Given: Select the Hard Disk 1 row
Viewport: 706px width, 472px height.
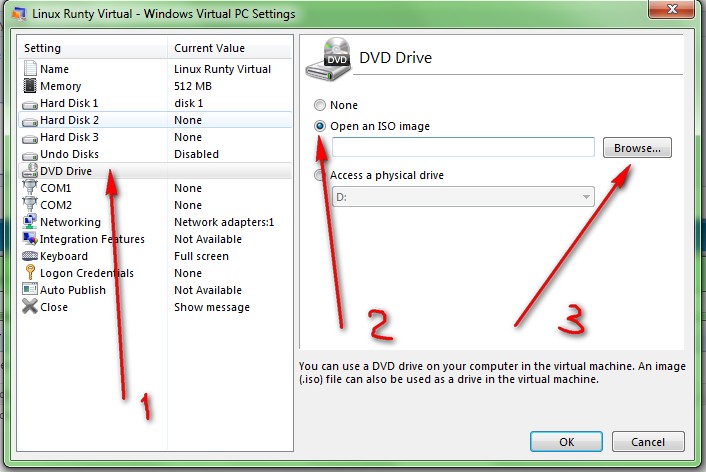Looking at the screenshot, I should 155,103.
